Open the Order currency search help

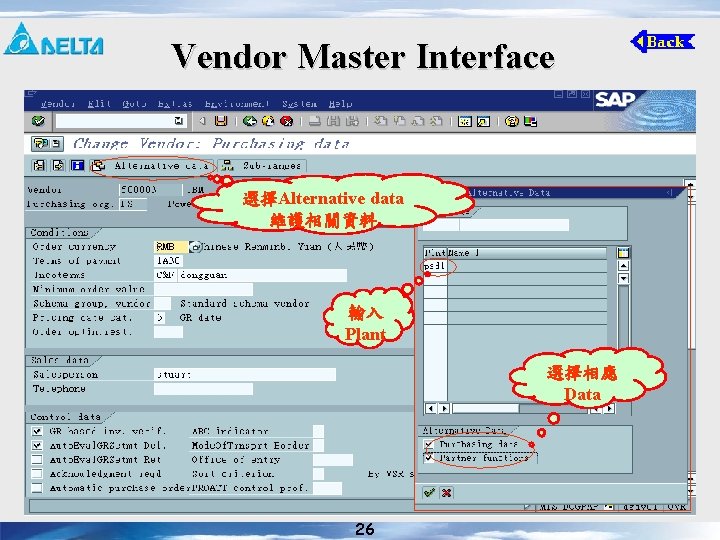pyautogui.click(x=195, y=247)
